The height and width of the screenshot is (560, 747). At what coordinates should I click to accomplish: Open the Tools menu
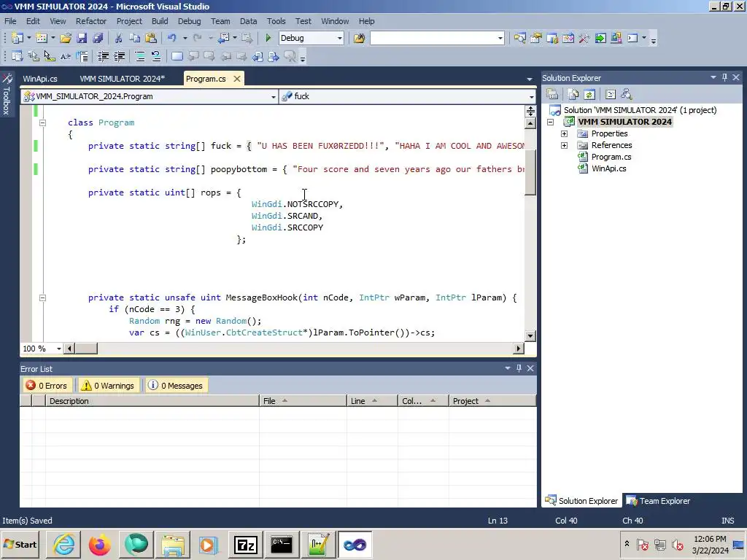click(x=276, y=21)
